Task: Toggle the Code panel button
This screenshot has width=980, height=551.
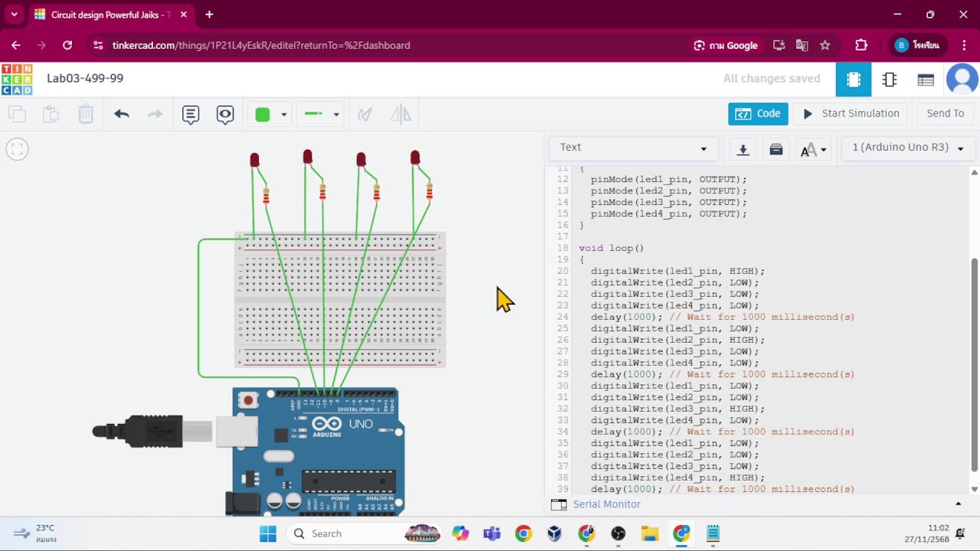Action: 758,113
